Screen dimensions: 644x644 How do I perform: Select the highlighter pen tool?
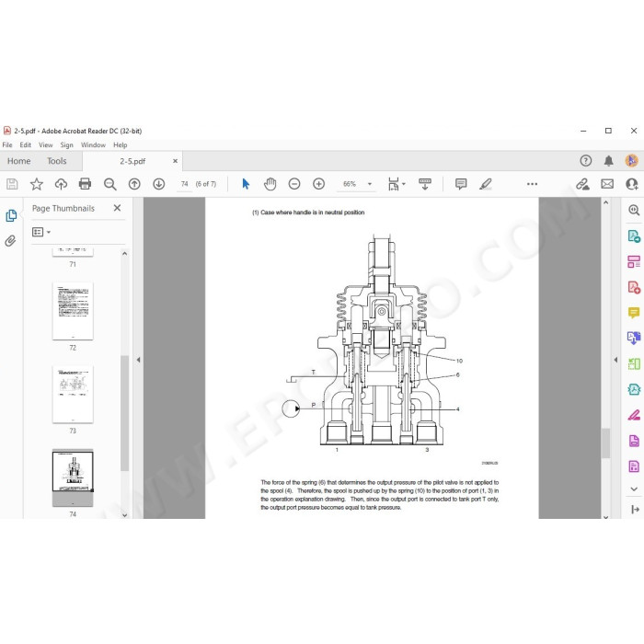point(486,184)
